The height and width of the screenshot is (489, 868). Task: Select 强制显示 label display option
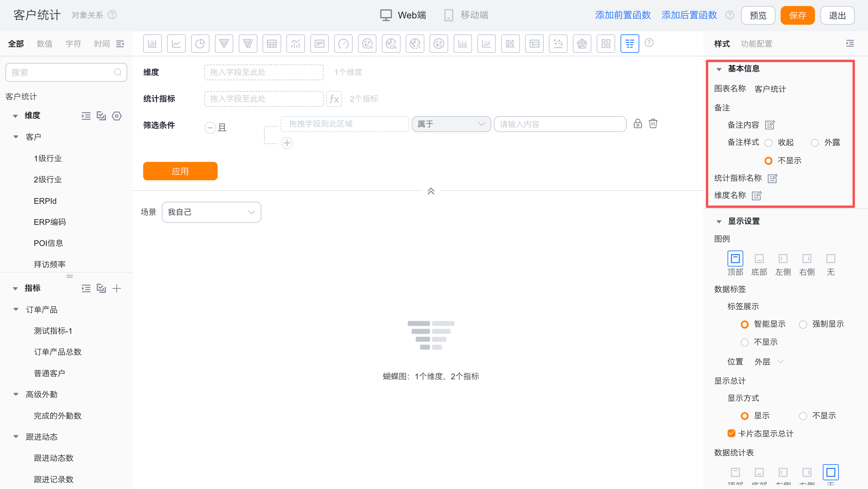coord(803,324)
